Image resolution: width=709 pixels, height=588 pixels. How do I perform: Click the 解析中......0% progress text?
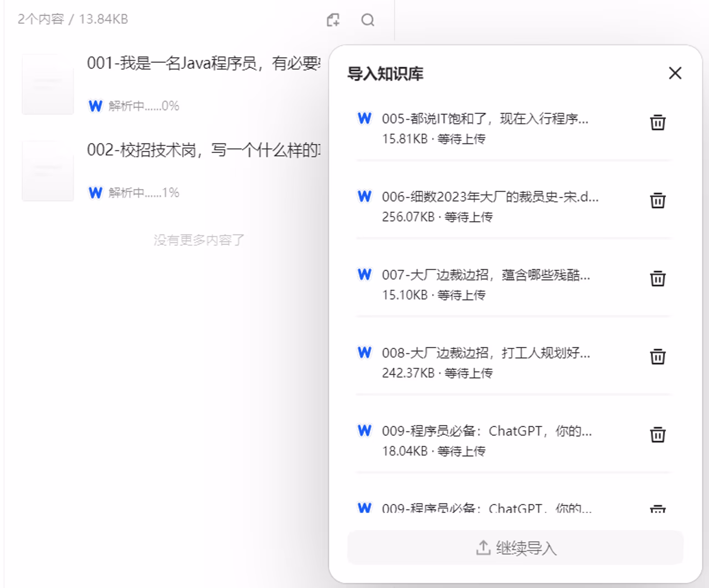pos(143,106)
